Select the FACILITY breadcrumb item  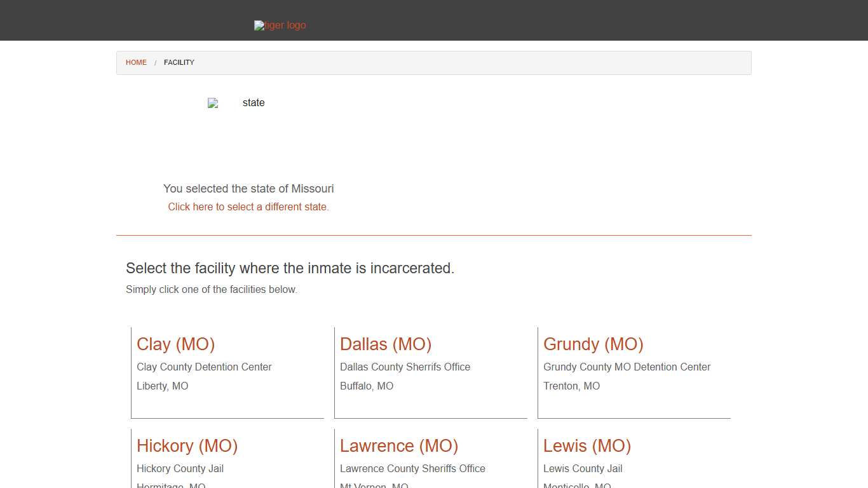tap(179, 62)
